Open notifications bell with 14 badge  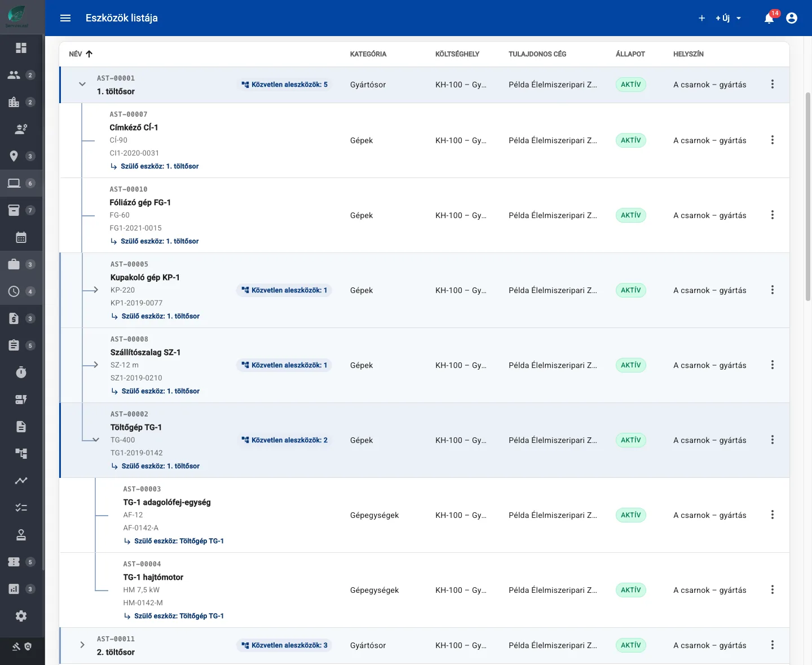pyautogui.click(x=769, y=18)
